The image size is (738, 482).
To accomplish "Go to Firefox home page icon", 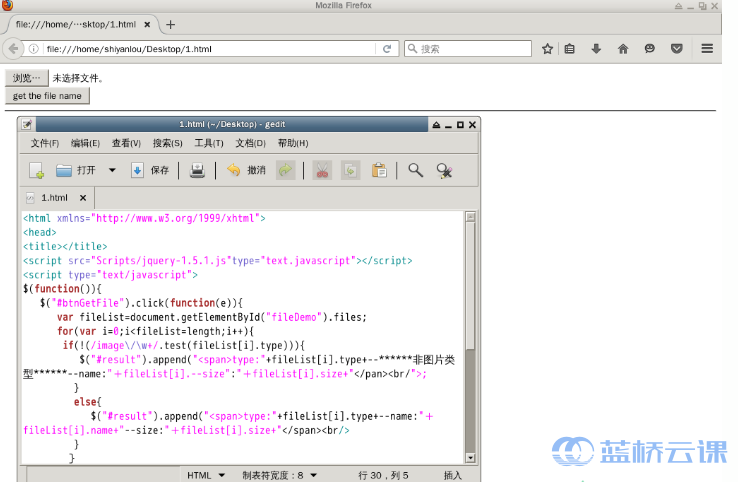I will tap(623, 48).
